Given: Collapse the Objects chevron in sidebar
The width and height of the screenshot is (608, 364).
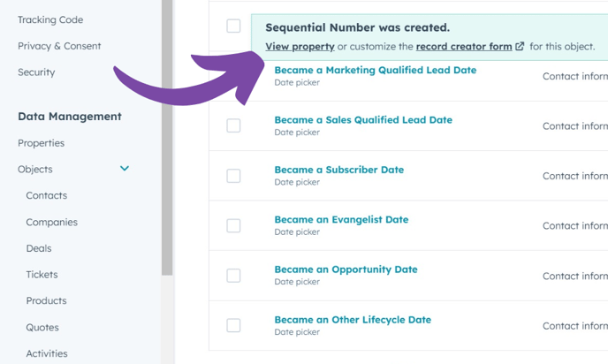Looking at the screenshot, I should pos(125,169).
